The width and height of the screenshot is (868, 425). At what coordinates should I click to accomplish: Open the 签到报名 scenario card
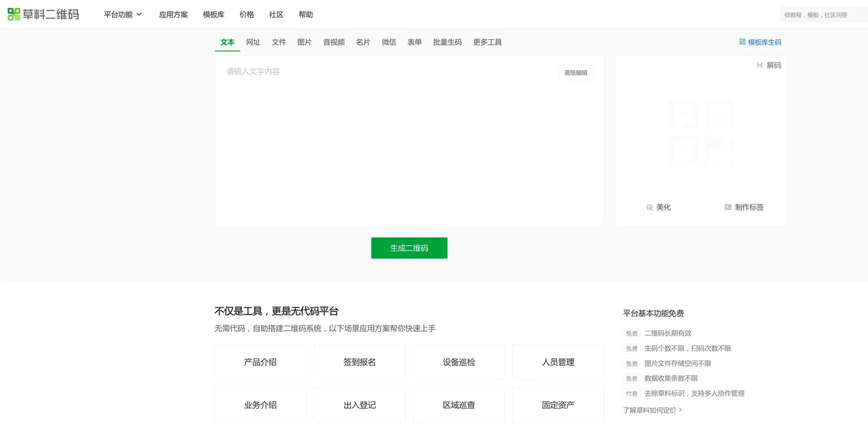[360, 362]
